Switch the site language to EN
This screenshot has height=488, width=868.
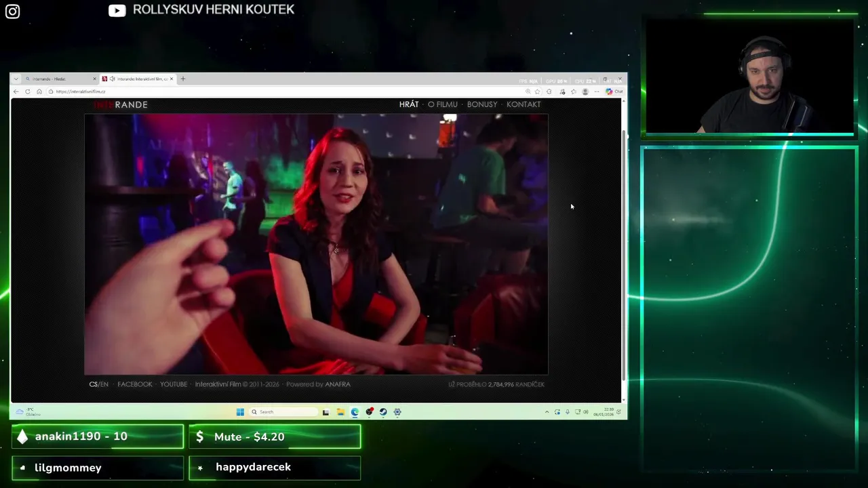(104, 384)
